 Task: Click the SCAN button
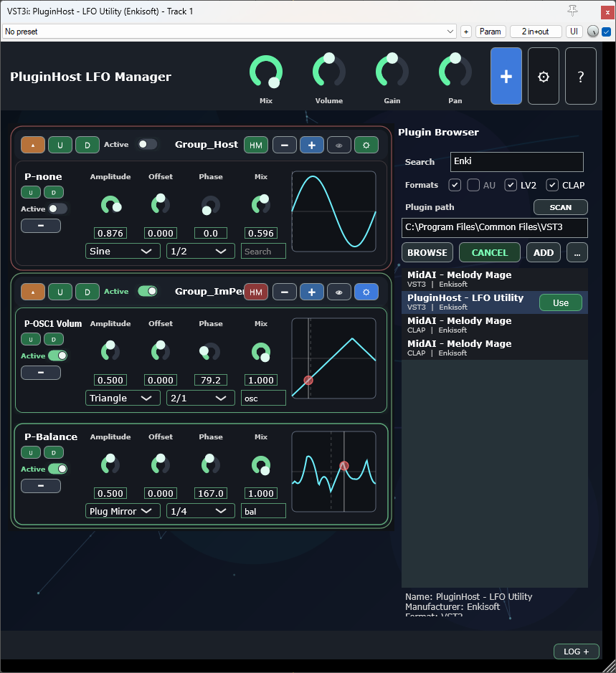click(561, 207)
